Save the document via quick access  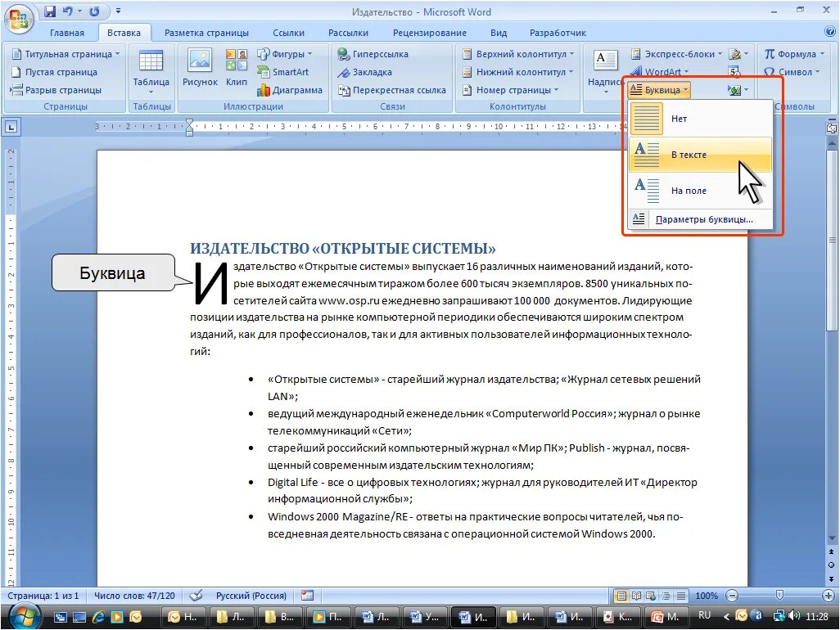pyautogui.click(x=51, y=11)
